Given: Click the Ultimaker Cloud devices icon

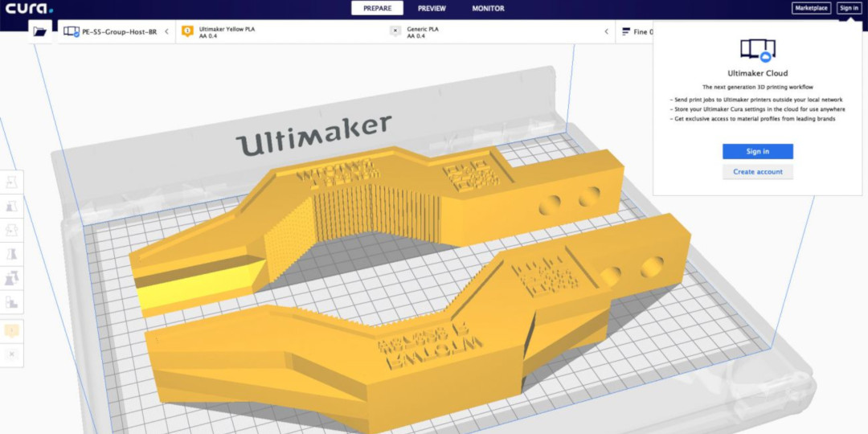Looking at the screenshot, I should [757, 51].
